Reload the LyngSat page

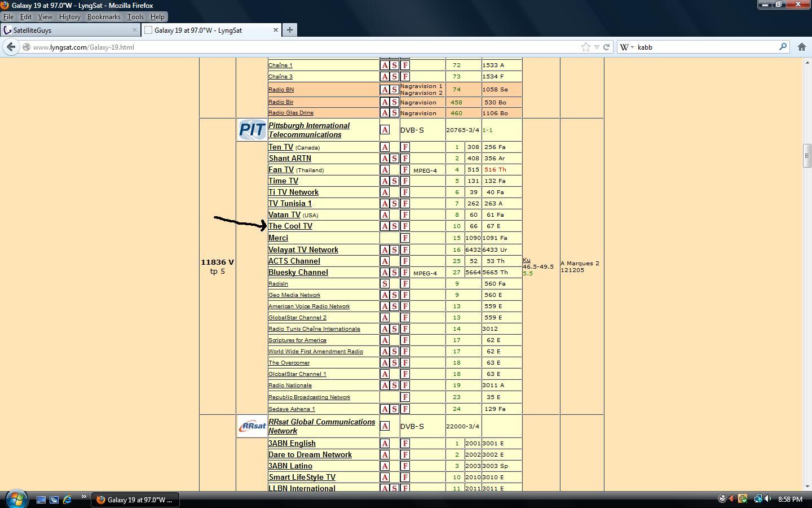tap(607, 47)
